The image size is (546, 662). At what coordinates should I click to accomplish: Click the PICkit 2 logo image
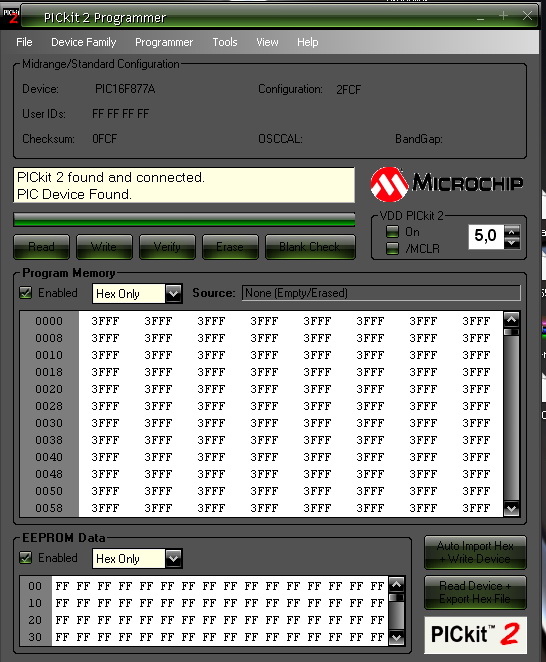tap(475, 635)
